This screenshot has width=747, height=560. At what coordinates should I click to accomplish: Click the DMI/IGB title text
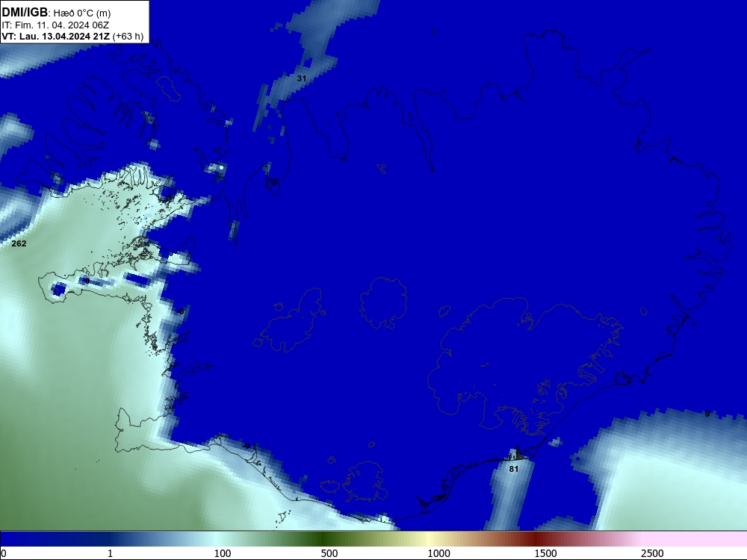[x=25, y=13]
